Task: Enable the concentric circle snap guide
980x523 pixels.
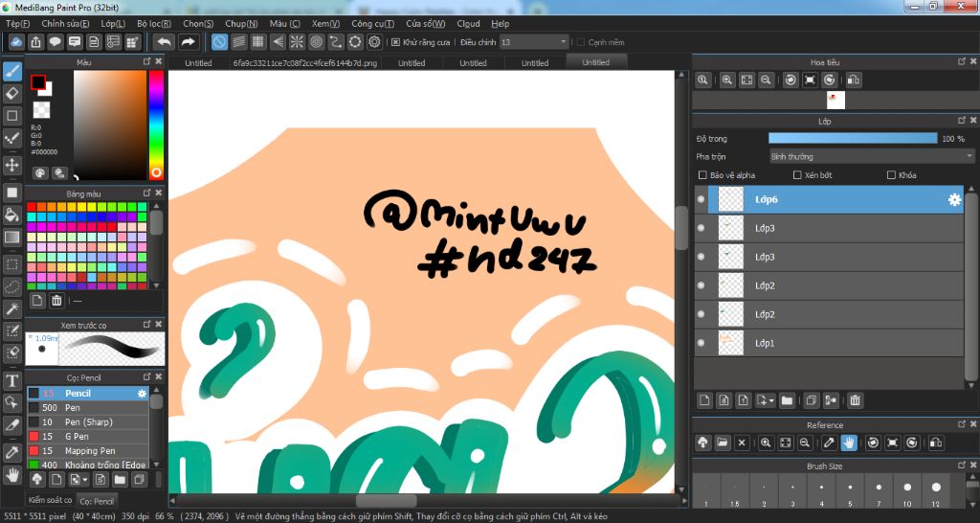Action: pos(316,42)
